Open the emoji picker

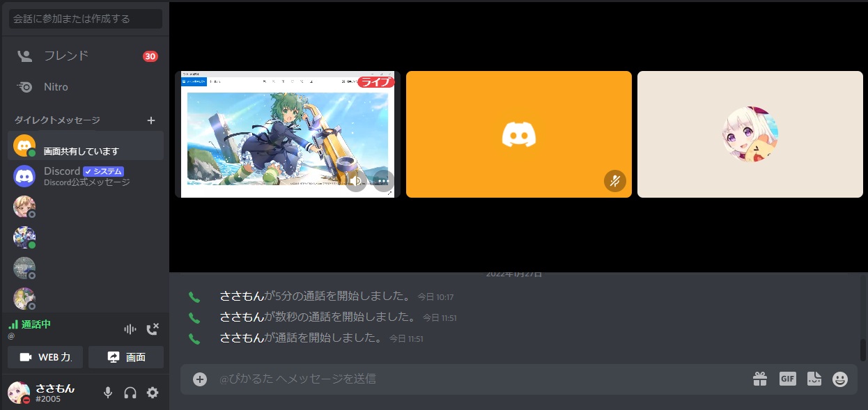pyautogui.click(x=840, y=379)
